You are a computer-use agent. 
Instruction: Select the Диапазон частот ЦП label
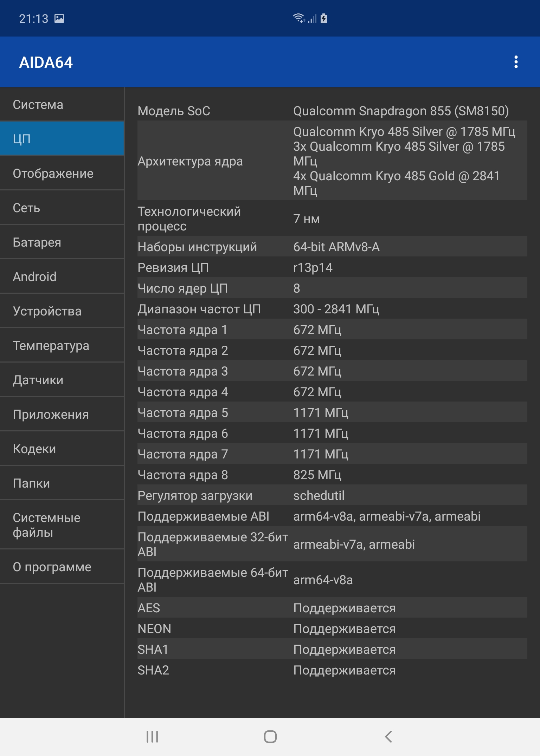[199, 309]
